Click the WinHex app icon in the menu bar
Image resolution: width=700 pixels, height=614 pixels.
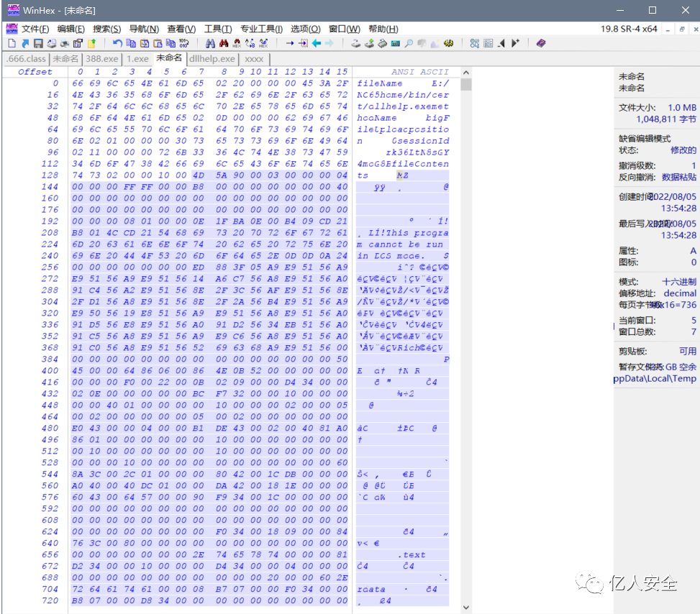[x=12, y=29]
